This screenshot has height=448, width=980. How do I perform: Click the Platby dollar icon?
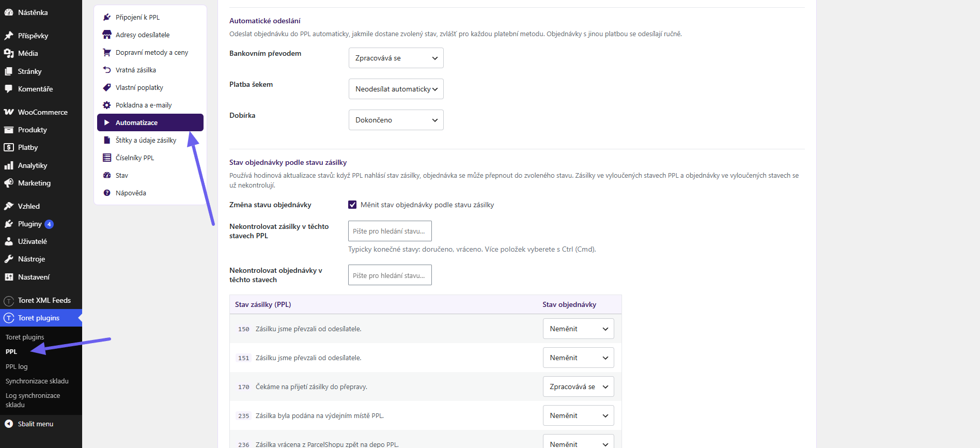tap(9, 147)
